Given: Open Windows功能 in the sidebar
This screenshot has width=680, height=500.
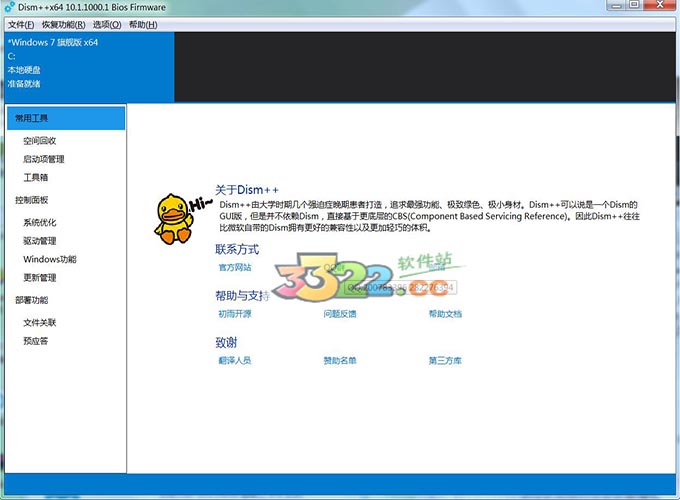Looking at the screenshot, I should pos(50,259).
